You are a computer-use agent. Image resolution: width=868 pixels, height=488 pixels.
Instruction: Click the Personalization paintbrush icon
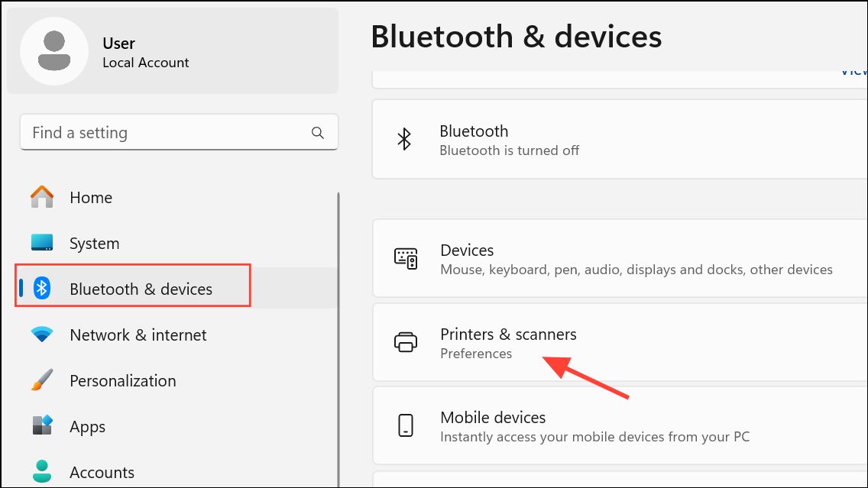coord(42,380)
